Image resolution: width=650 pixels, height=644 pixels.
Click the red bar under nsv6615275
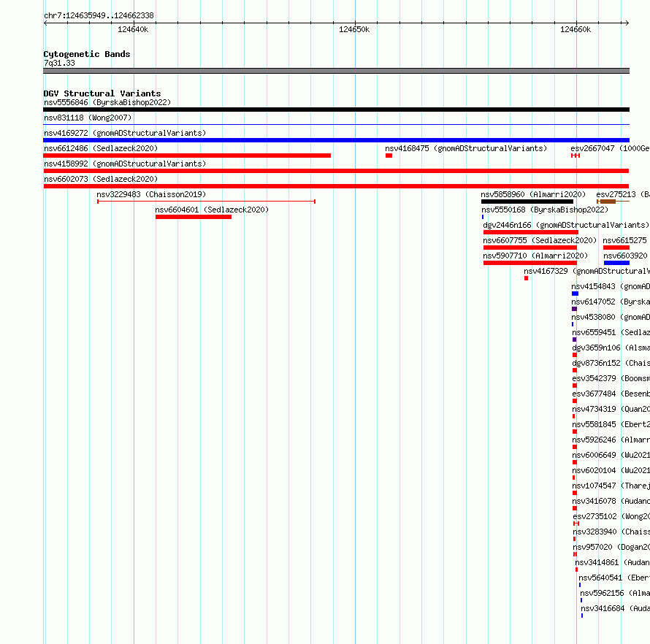[x=616, y=248]
